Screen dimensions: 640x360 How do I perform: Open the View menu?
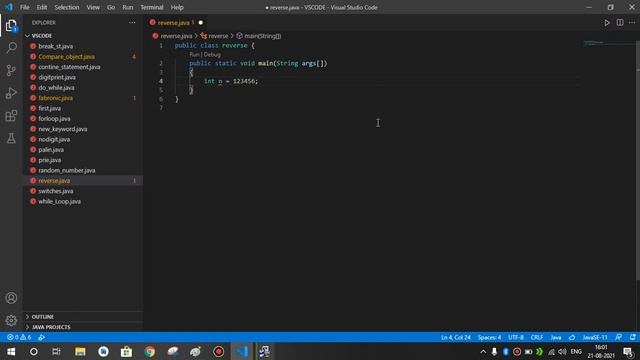[93, 7]
